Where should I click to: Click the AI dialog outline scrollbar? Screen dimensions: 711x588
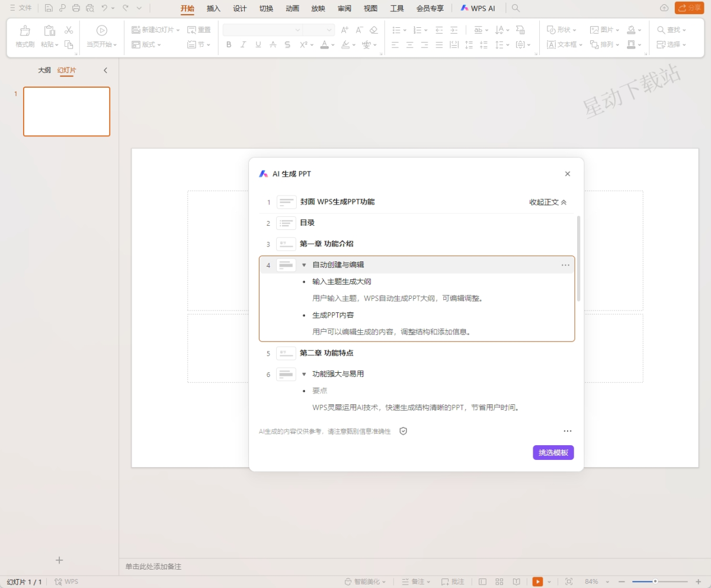[x=578, y=258]
